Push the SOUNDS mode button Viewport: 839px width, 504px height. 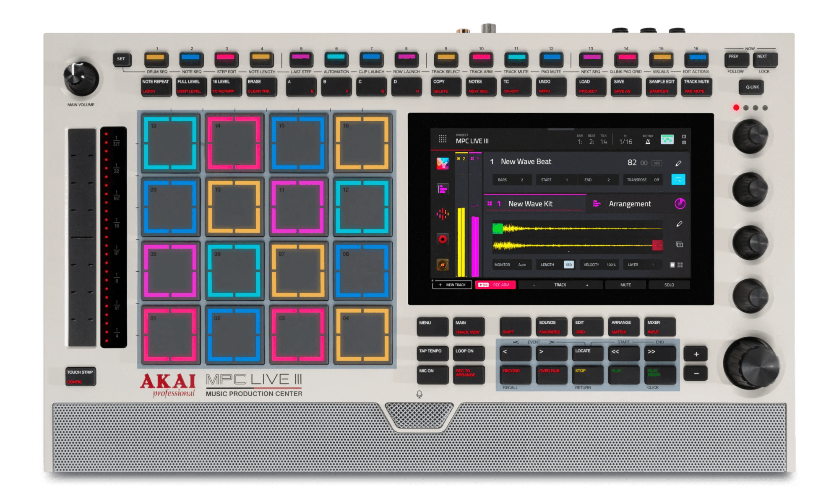tap(552, 327)
